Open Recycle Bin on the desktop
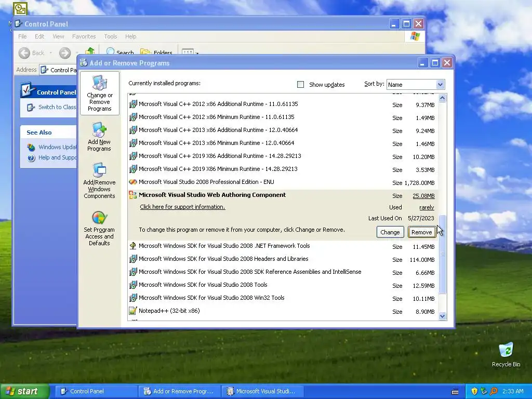Viewport: 532px width, 399px height. tap(506, 354)
